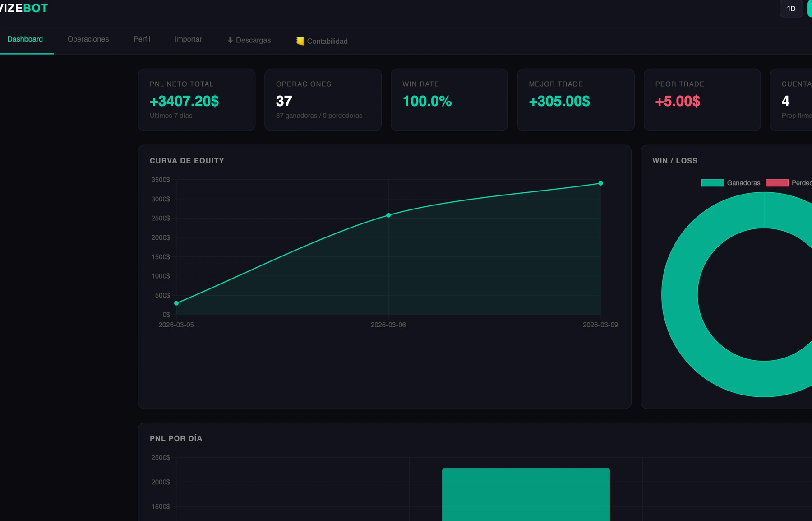Select the 1D time range button
The height and width of the screenshot is (521, 812).
point(791,9)
